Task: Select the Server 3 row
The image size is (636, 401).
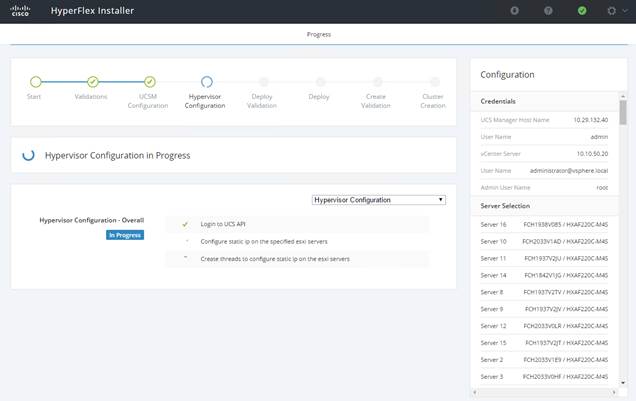Action: 544,377
